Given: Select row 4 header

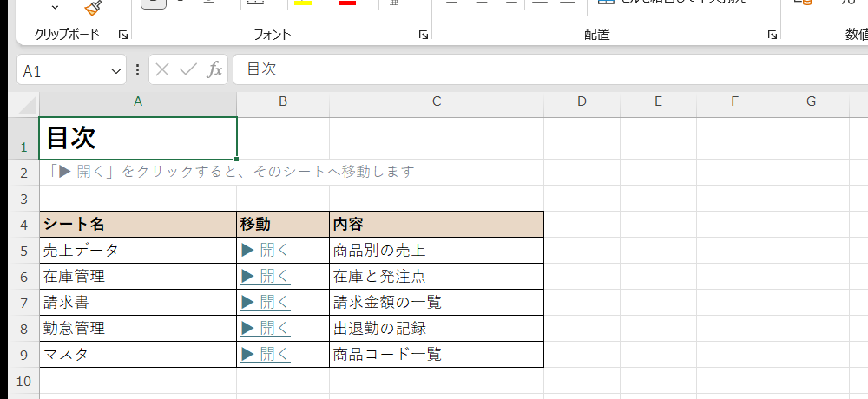Looking at the screenshot, I should coord(23,225).
